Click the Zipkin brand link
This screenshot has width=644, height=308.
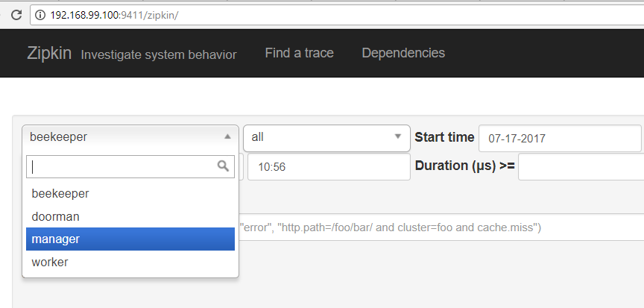pos(49,53)
